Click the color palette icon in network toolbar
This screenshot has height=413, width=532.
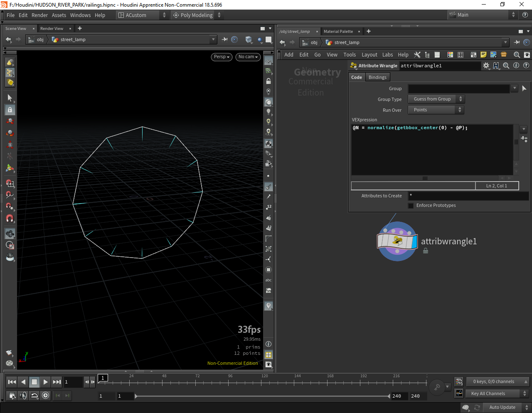450,55
